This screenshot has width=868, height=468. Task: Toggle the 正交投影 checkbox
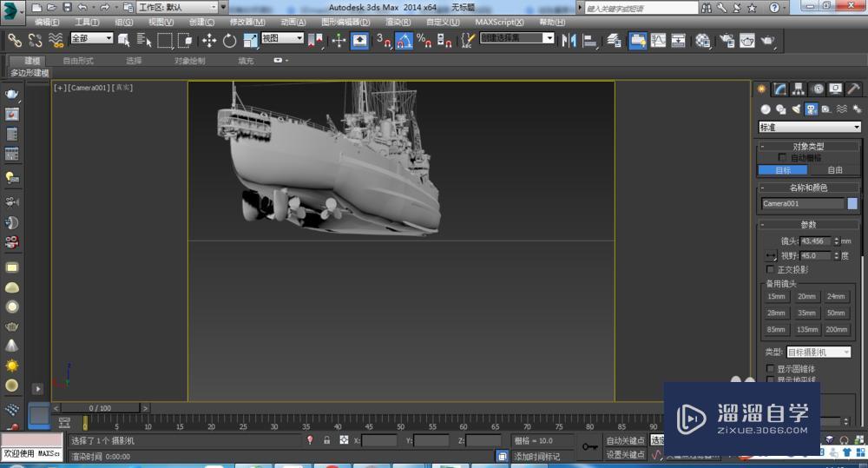(771, 270)
